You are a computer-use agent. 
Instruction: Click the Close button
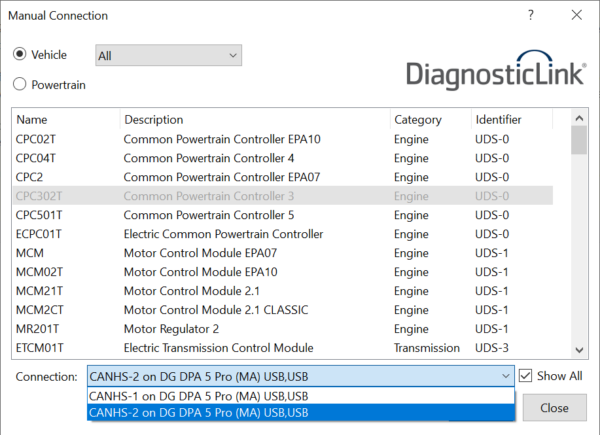click(x=554, y=408)
